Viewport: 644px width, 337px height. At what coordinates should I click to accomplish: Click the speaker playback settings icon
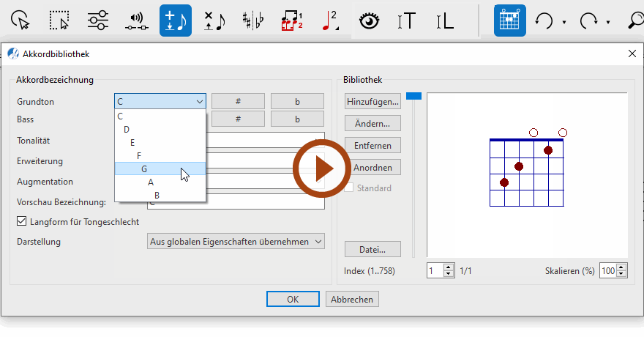136,21
